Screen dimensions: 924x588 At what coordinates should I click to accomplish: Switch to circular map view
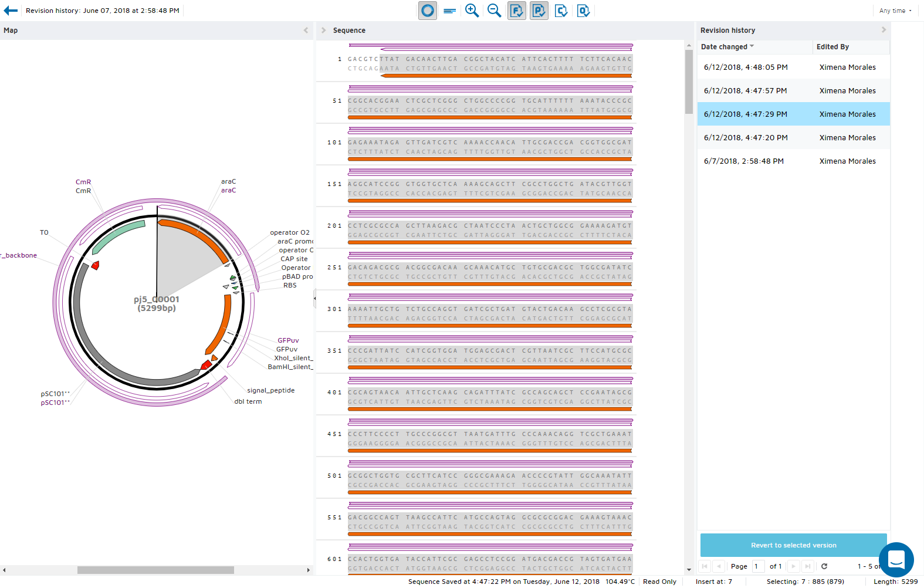click(x=428, y=11)
